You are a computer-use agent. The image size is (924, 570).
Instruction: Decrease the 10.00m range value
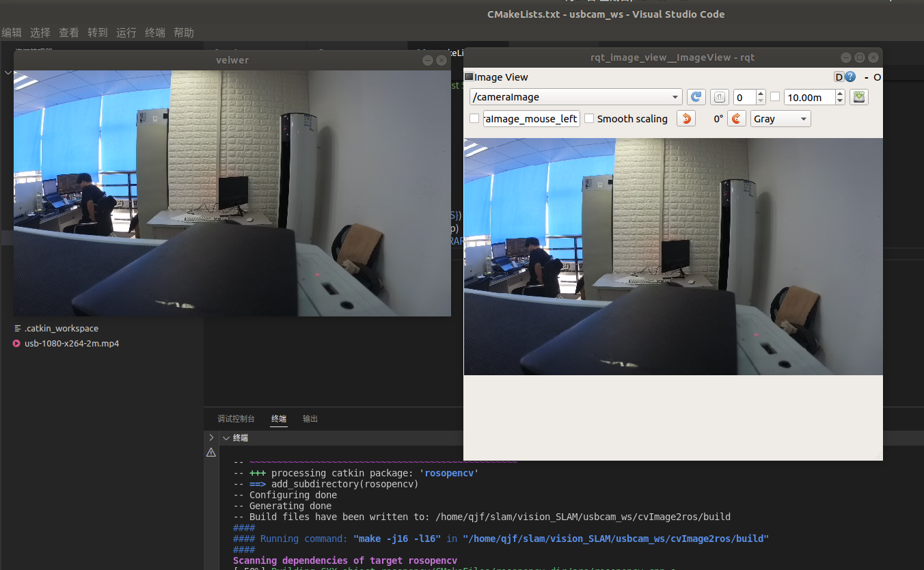click(x=841, y=101)
